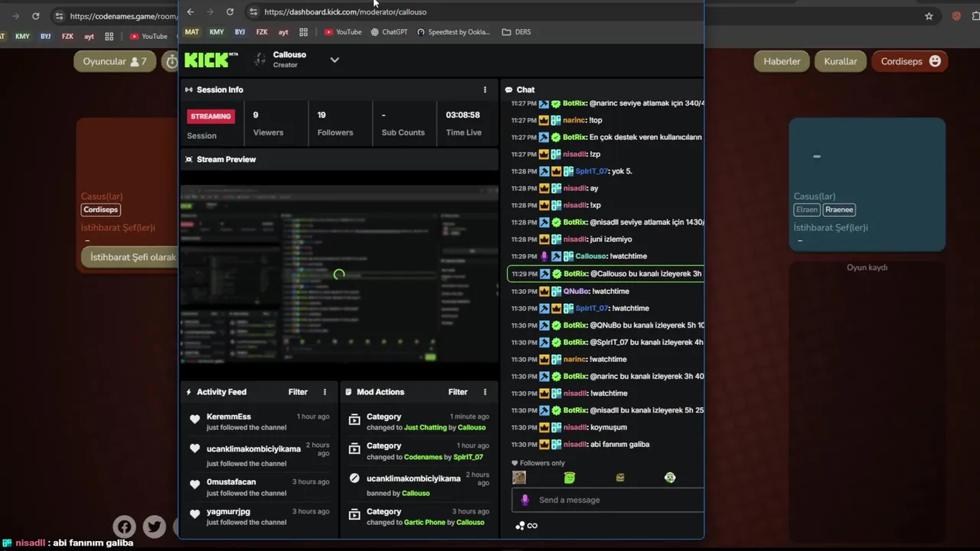The image size is (980, 551).
Task: Click Oyuncular players button in Codenames window
Action: [x=115, y=61]
